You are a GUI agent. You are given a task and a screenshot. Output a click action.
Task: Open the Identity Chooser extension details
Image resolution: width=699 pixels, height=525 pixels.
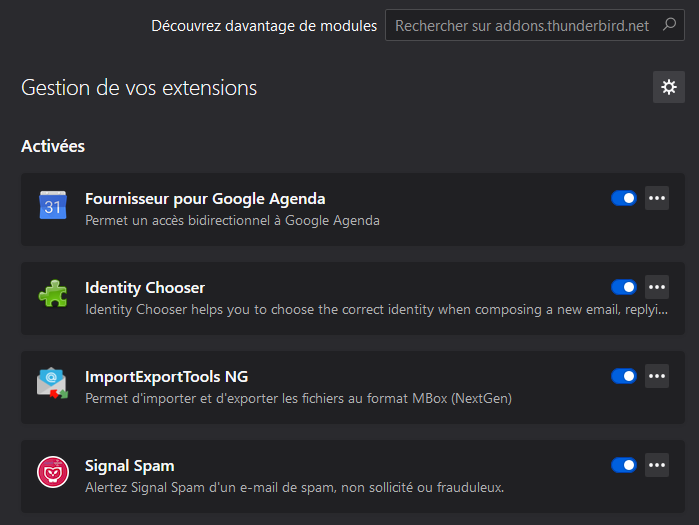click(x=145, y=288)
